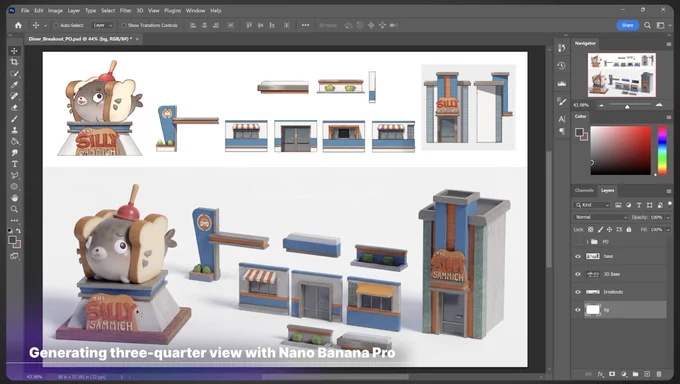Open the Move tool preset picker arrow
This screenshot has height=384, width=680.
click(46, 26)
